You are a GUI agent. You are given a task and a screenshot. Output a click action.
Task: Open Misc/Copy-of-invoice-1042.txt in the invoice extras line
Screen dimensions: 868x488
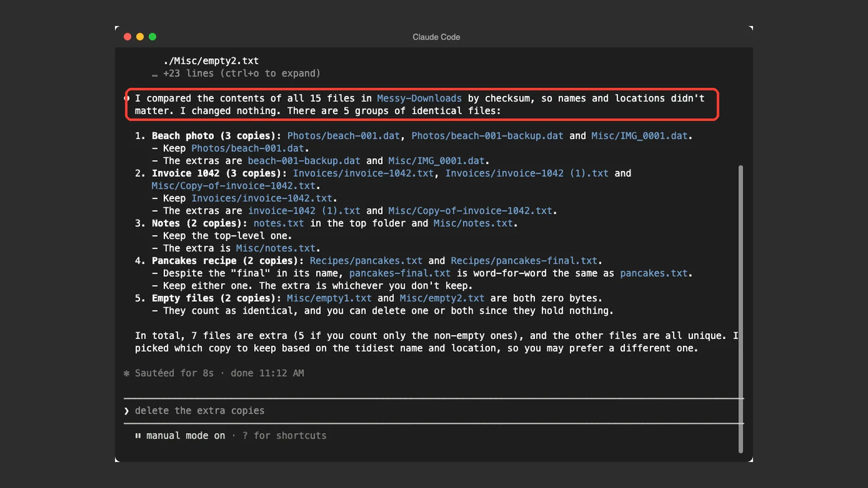pyautogui.click(x=470, y=210)
